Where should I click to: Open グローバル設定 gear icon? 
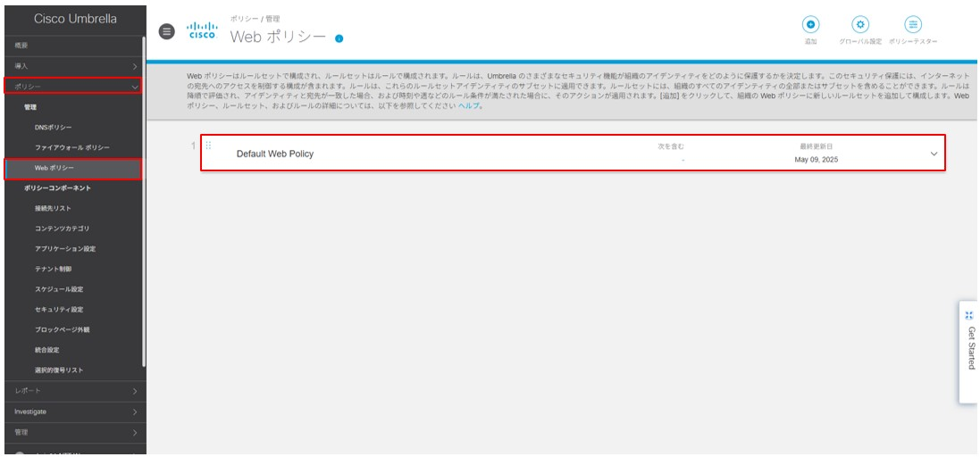[x=860, y=24]
